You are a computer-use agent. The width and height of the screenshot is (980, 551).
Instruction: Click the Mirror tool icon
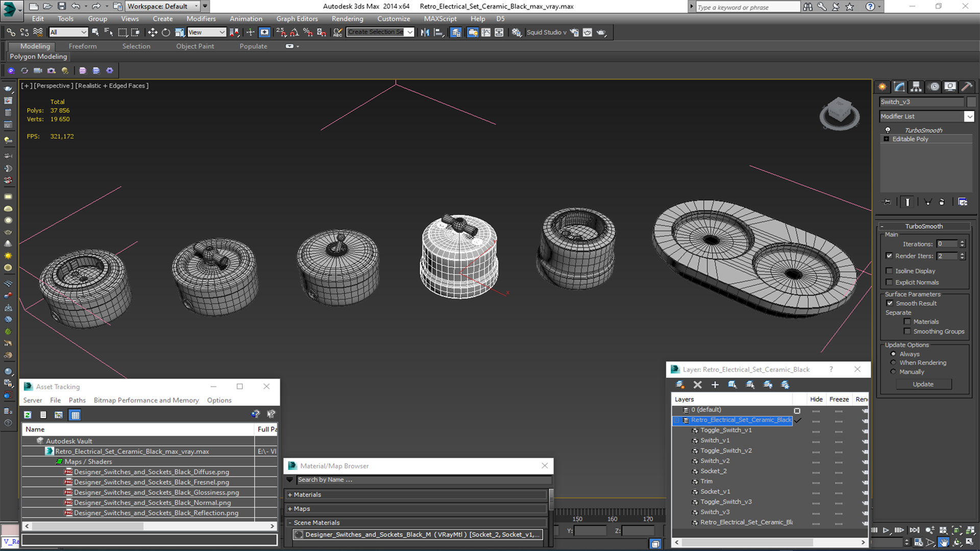425,32
